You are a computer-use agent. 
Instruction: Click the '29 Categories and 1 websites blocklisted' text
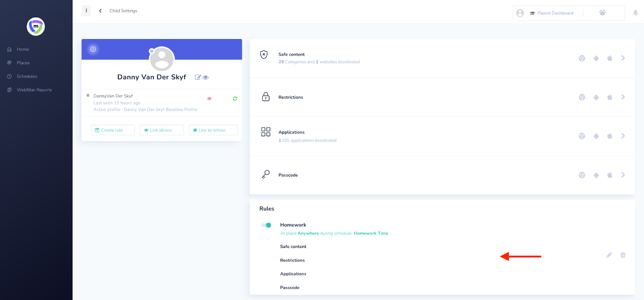319,62
